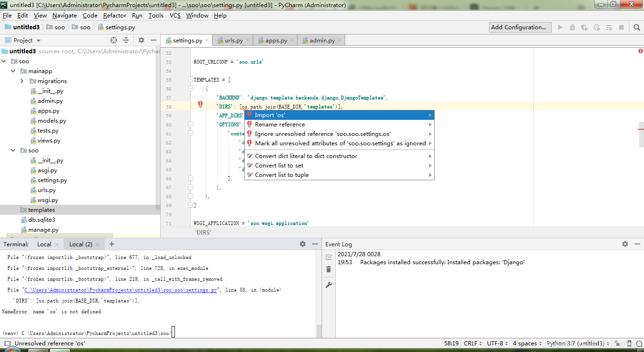Close the apps.py editor tab
The image size is (644, 352).
(x=292, y=41)
